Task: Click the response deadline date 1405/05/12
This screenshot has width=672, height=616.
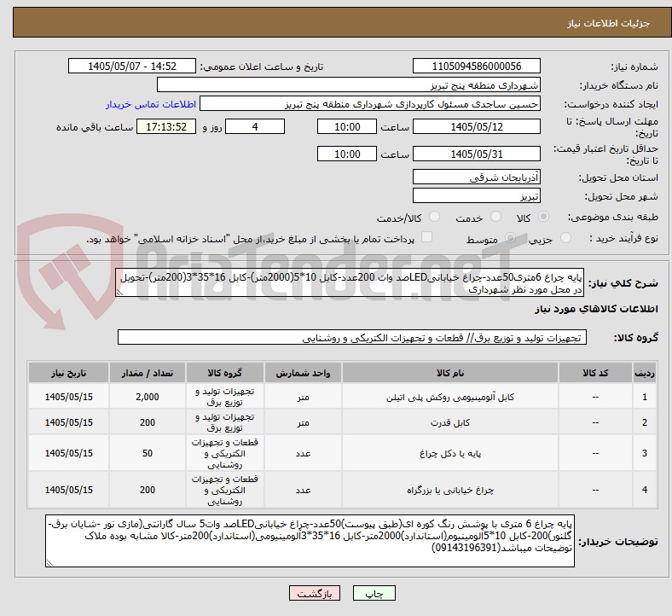Action: click(x=476, y=127)
